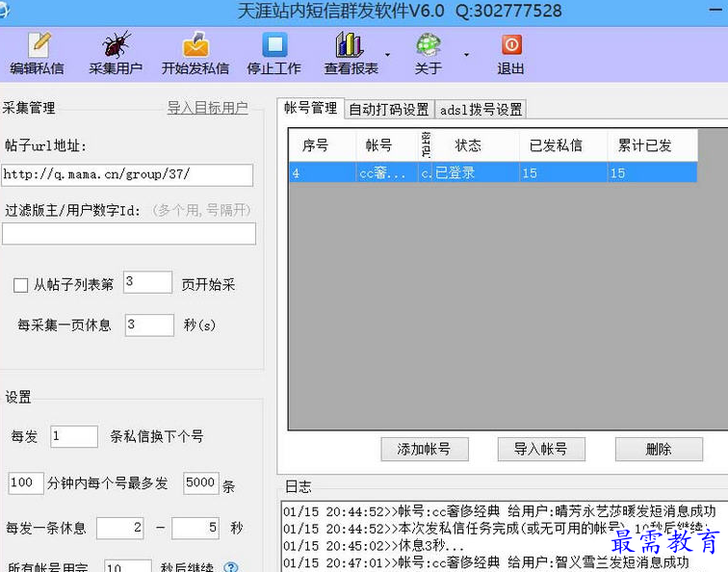The image size is (728, 572).
Task: Click log line 本次发私信任务完成
Action: tap(496, 529)
